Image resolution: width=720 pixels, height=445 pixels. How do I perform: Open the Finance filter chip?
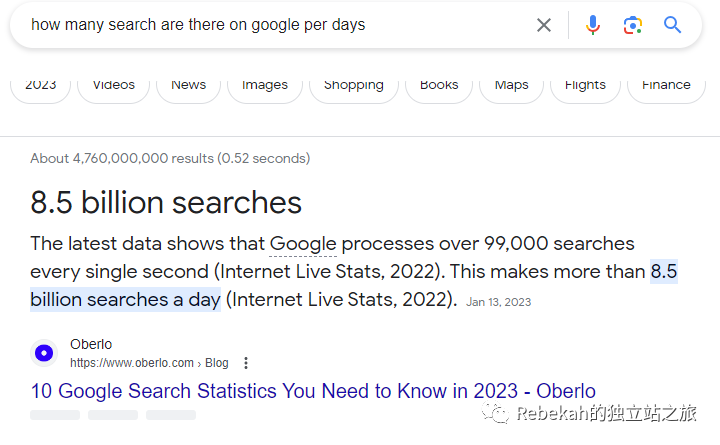(666, 86)
